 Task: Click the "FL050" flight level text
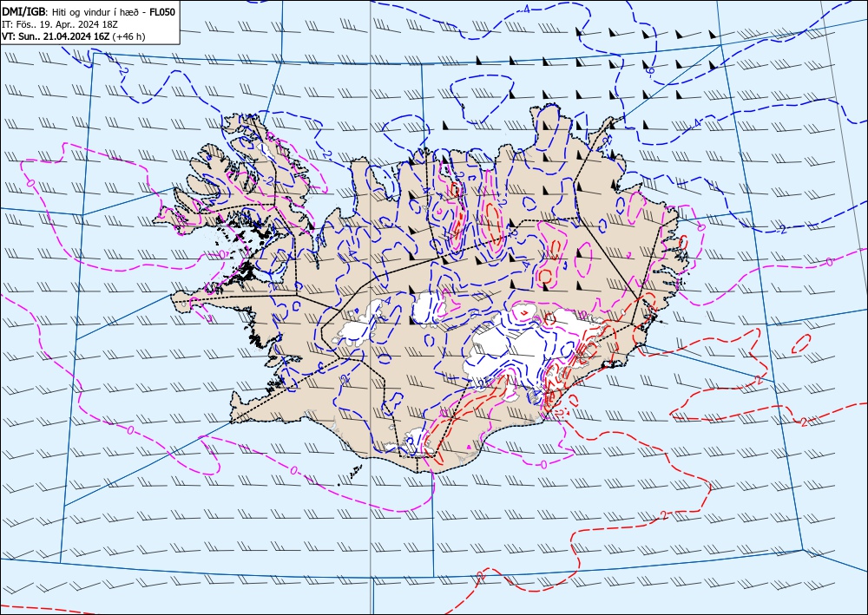click(x=162, y=12)
